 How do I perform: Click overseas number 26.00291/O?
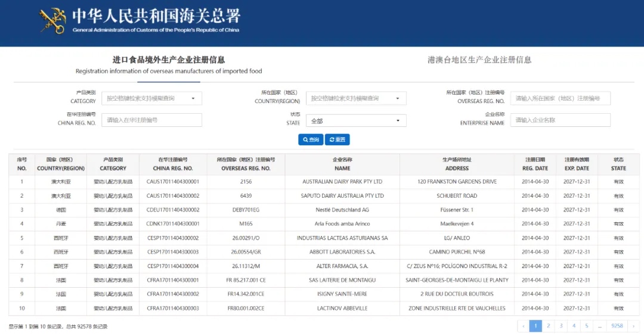(x=246, y=238)
